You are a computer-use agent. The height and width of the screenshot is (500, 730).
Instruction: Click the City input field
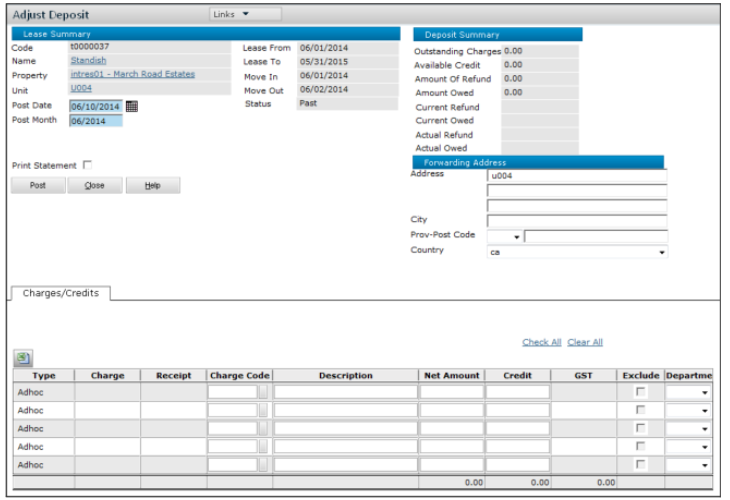point(577,221)
